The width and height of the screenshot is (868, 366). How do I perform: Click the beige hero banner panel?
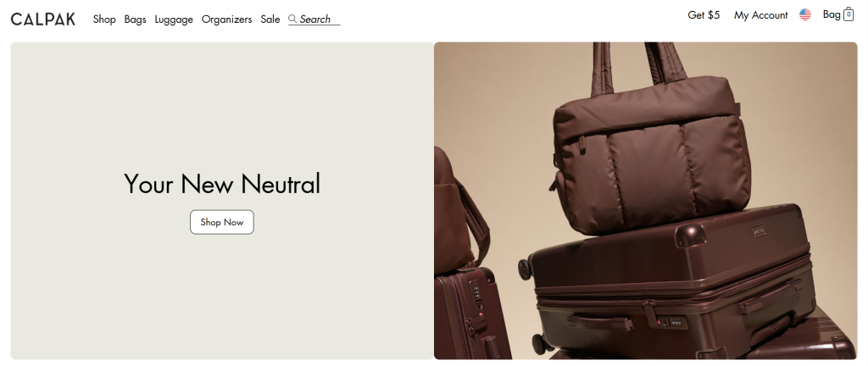coord(222,201)
